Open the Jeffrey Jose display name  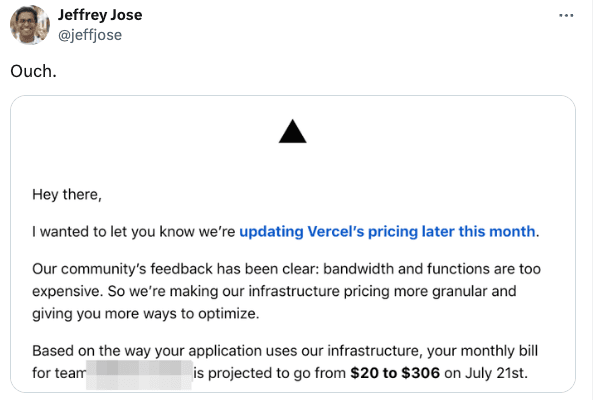[100, 15]
